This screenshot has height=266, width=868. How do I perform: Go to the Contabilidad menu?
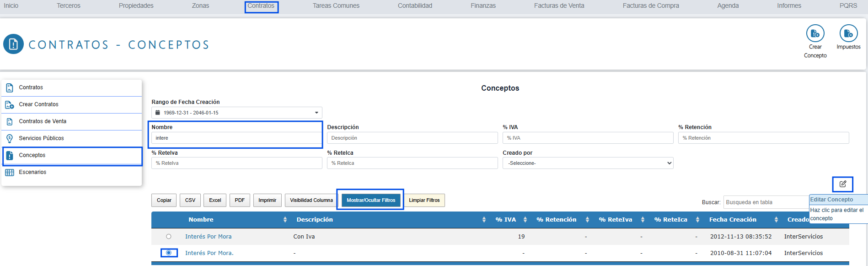[x=415, y=6]
